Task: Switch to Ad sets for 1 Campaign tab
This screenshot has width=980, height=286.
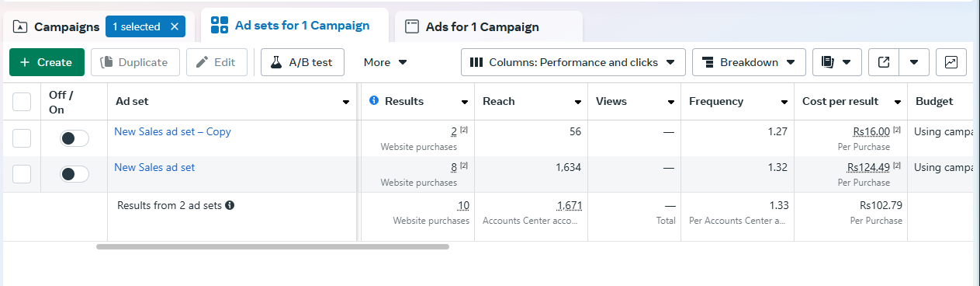Action: pyautogui.click(x=294, y=26)
